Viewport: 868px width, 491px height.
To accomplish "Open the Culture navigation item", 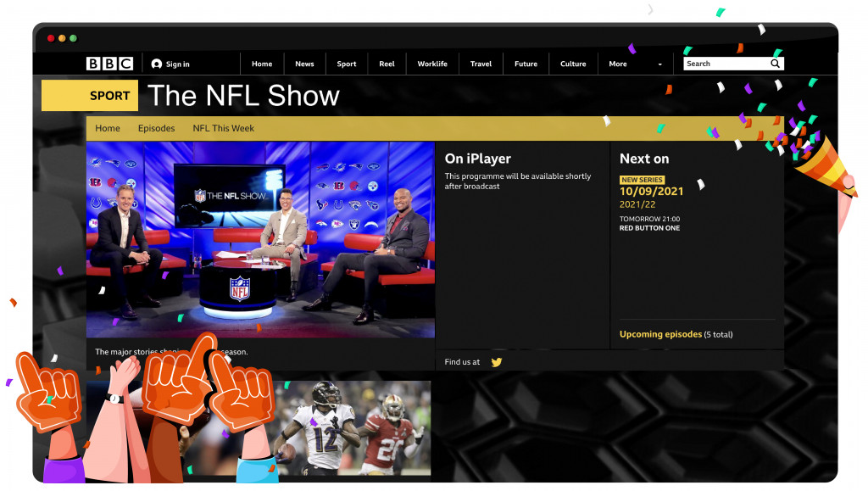I will click(x=573, y=64).
